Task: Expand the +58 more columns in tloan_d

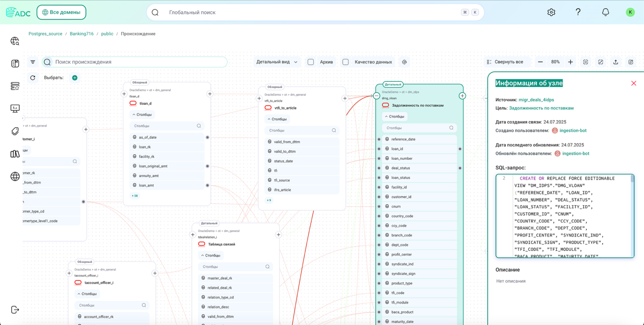Action: (135, 196)
